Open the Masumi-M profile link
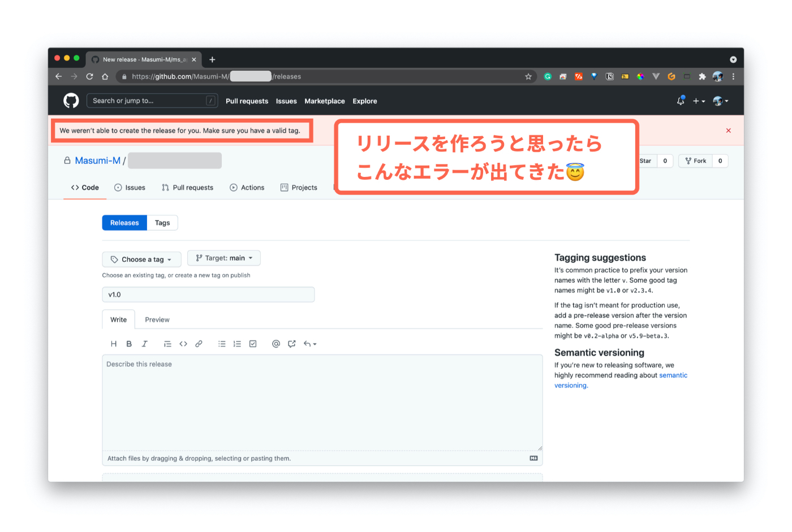Screen dimensions: 792x532 [x=98, y=161]
